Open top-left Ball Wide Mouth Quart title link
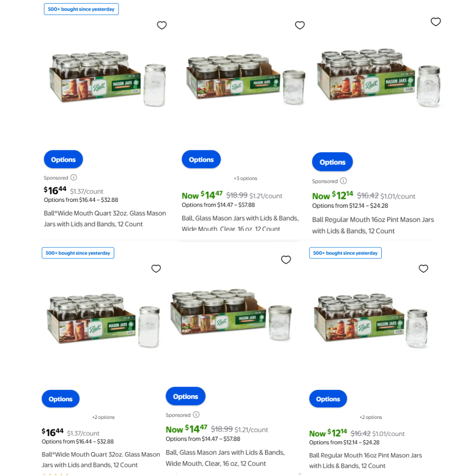Viewport: 476px width, 476px height. 105,218
